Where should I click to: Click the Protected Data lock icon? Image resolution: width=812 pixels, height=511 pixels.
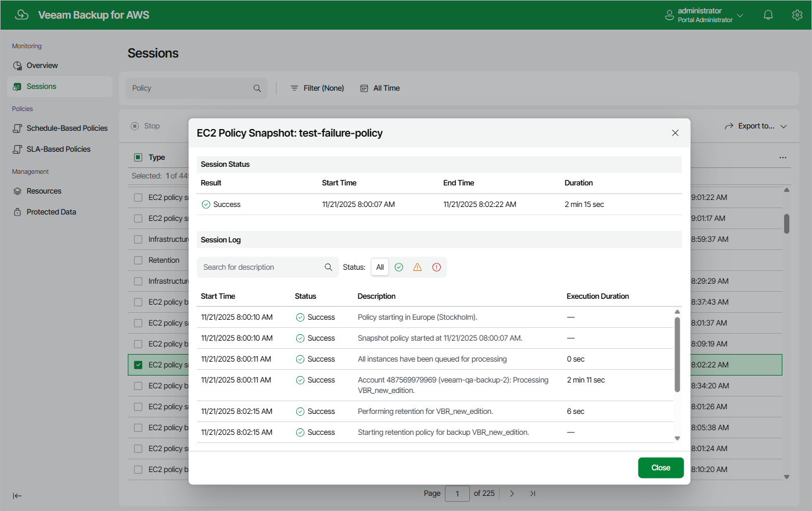tap(17, 212)
